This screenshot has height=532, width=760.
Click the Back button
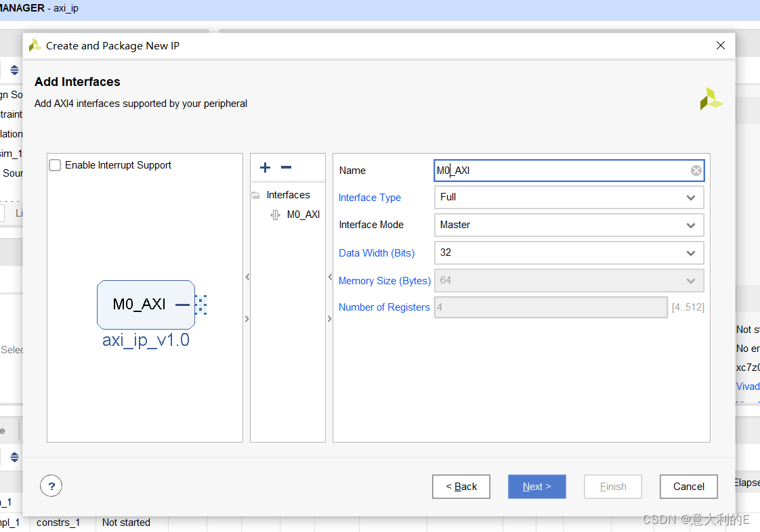461,487
